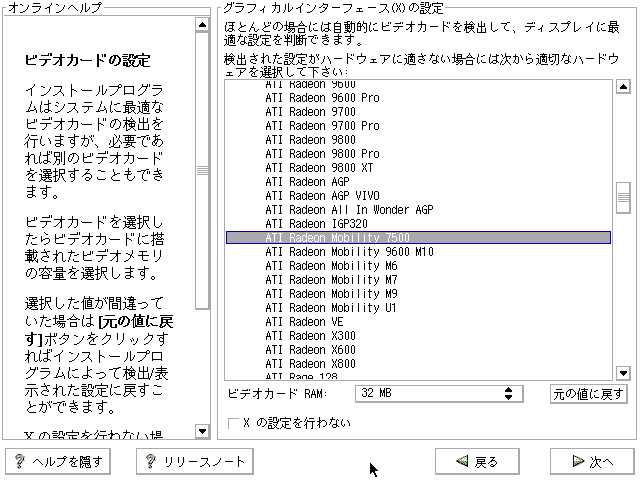The width and height of the screenshot is (640, 480).
Task: Open the ビデオカード RAM 32 MB dropdown
Action: pos(439,393)
